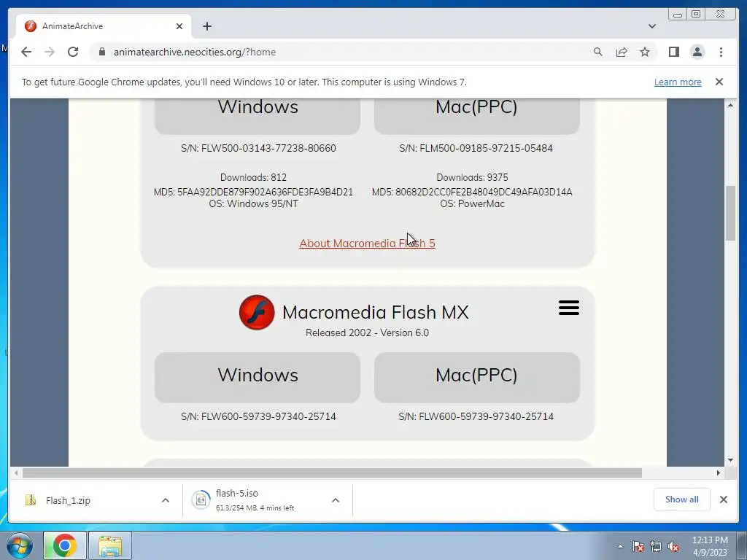
Task: Open the network status tray icon
Action: [x=656, y=546]
